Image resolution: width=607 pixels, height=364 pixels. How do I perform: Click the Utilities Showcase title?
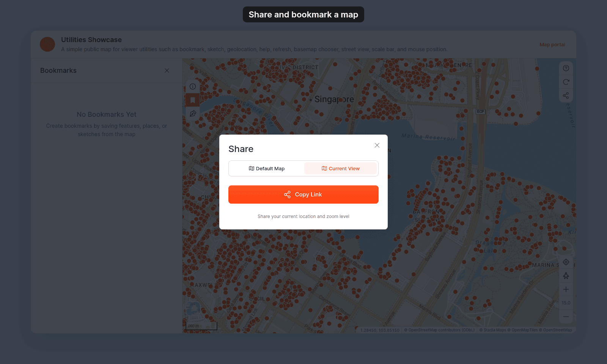91,40
